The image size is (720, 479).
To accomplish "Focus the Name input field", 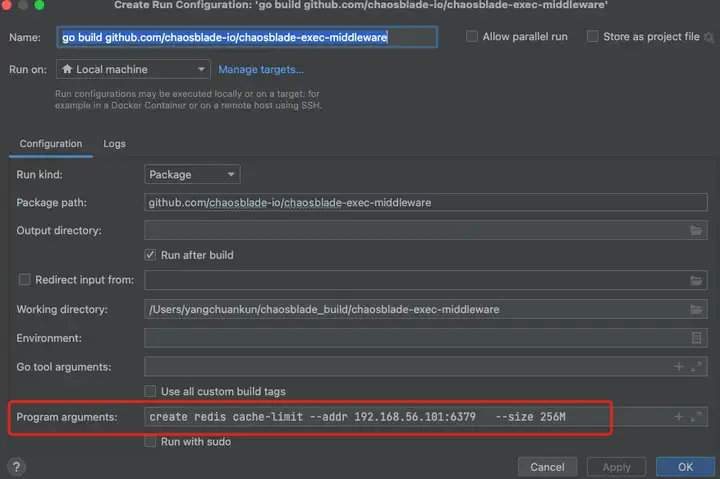I will (x=247, y=37).
